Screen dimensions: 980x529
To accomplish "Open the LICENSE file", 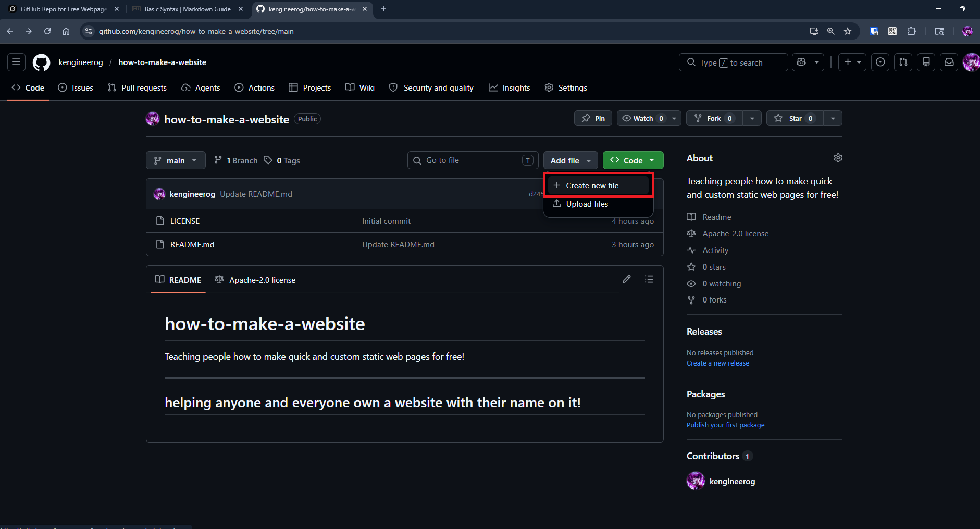I will (x=185, y=221).
